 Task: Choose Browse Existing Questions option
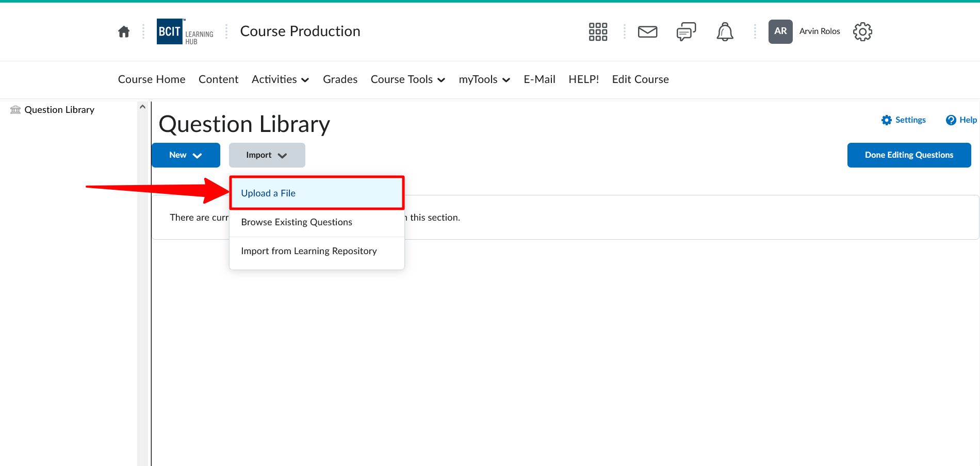point(297,222)
